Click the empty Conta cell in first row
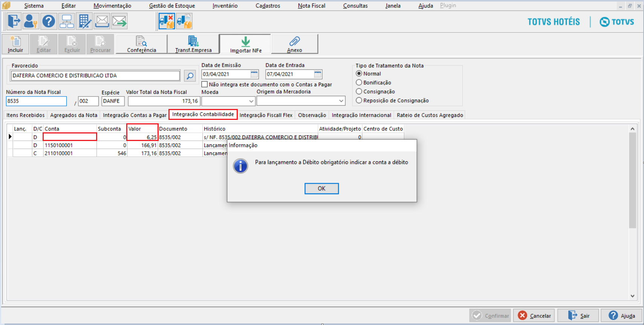 (70, 137)
